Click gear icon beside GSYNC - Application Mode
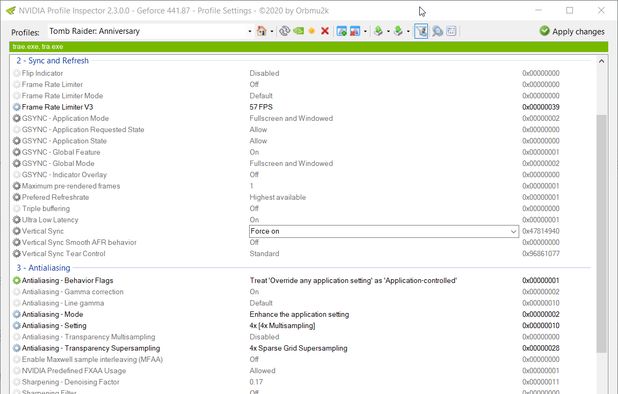 point(17,118)
